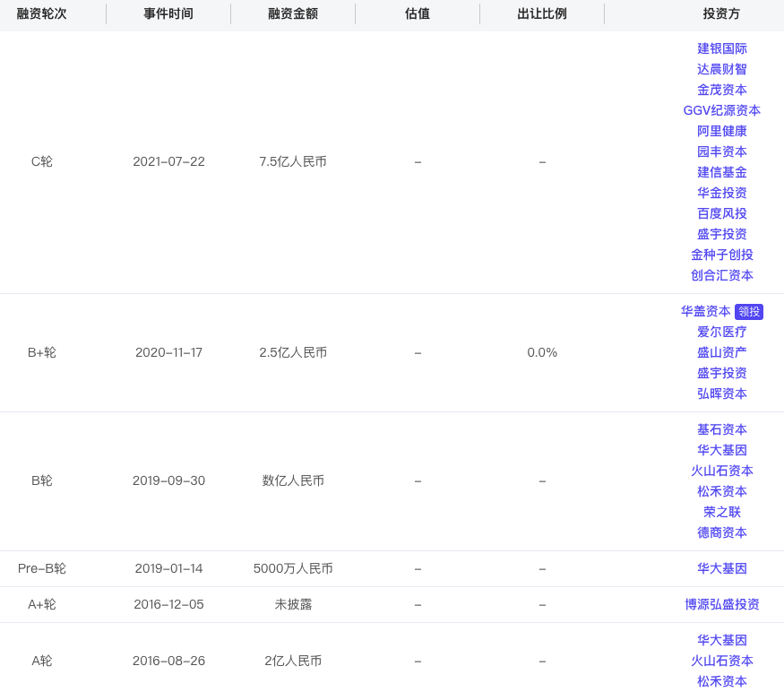Open the 华金投资 investor link

[721, 193]
